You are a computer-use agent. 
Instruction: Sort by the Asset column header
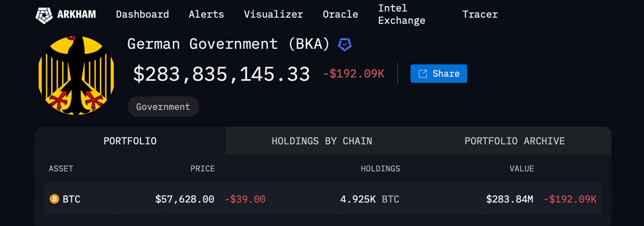[x=61, y=169]
